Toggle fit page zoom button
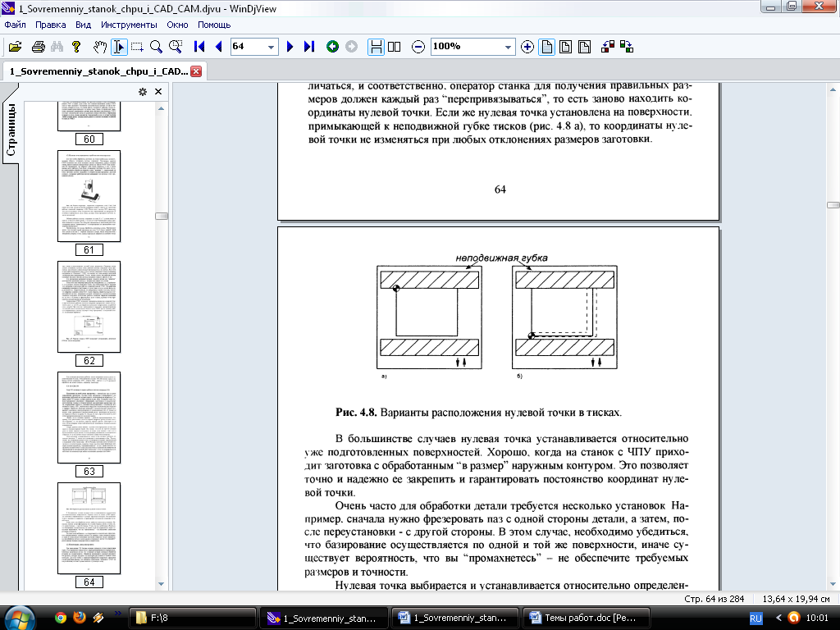The image size is (840, 630). (x=565, y=47)
